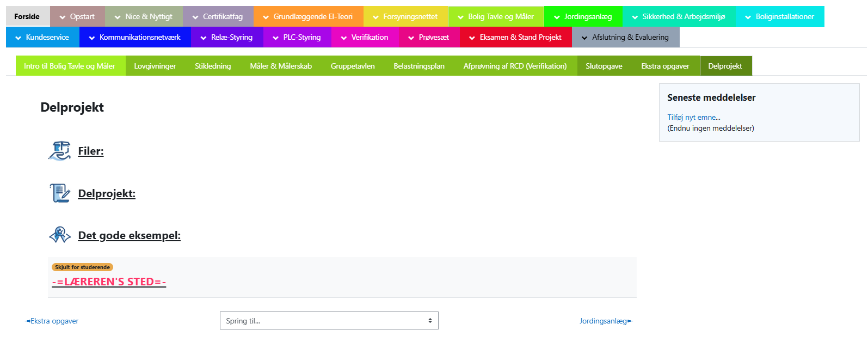Image resolution: width=868 pixels, height=342 pixels.
Task: Open the Spring til... jump selector
Action: coord(329,321)
